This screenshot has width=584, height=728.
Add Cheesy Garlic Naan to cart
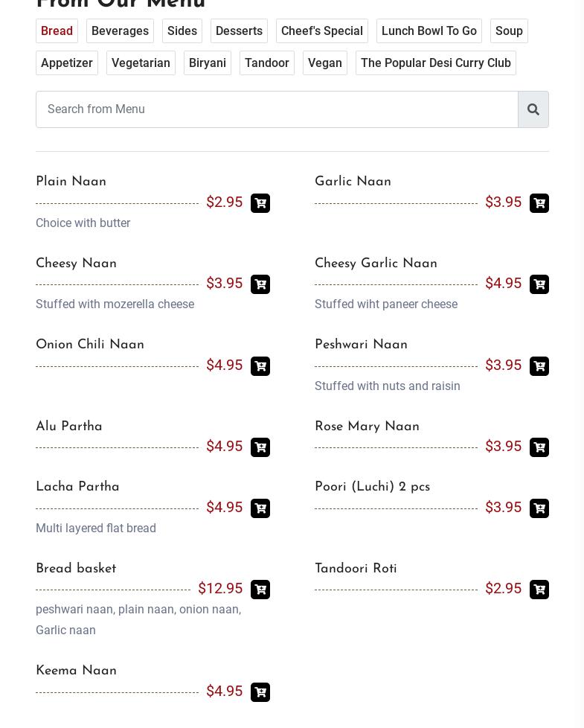pyautogui.click(x=539, y=284)
